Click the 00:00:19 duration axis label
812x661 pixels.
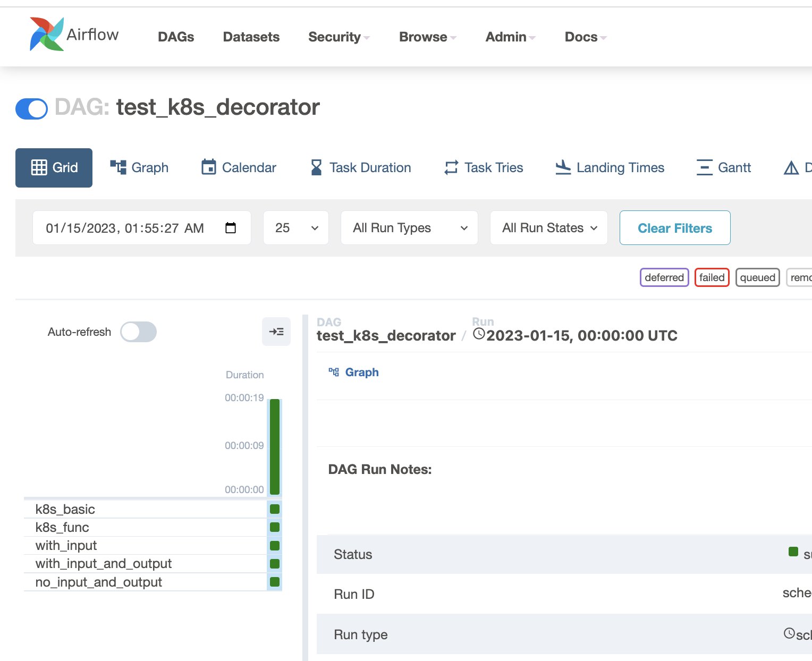[x=244, y=398]
